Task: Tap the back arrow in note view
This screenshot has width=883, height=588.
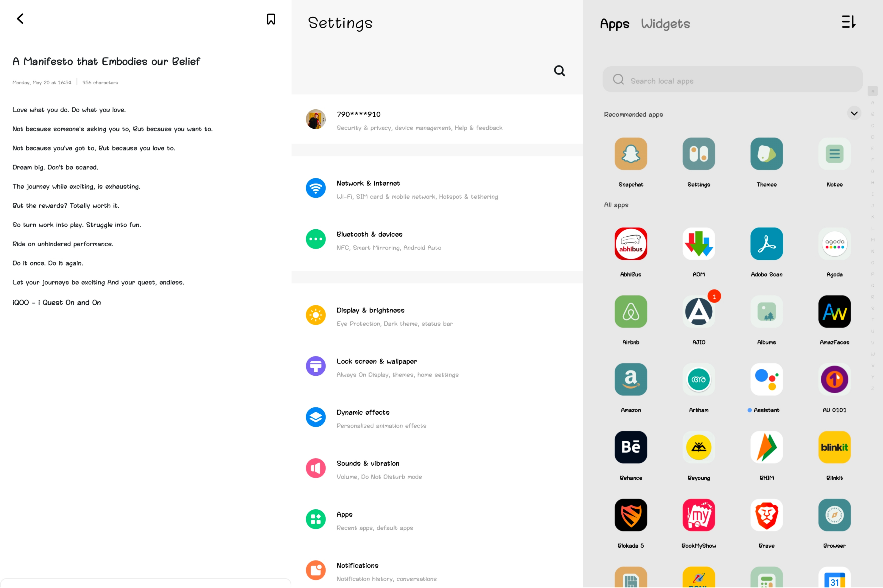Action: (x=20, y=19)
